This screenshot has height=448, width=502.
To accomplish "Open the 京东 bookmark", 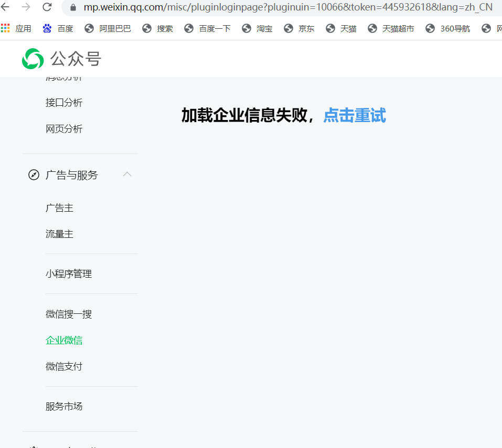I will click(x=299, y=28).
